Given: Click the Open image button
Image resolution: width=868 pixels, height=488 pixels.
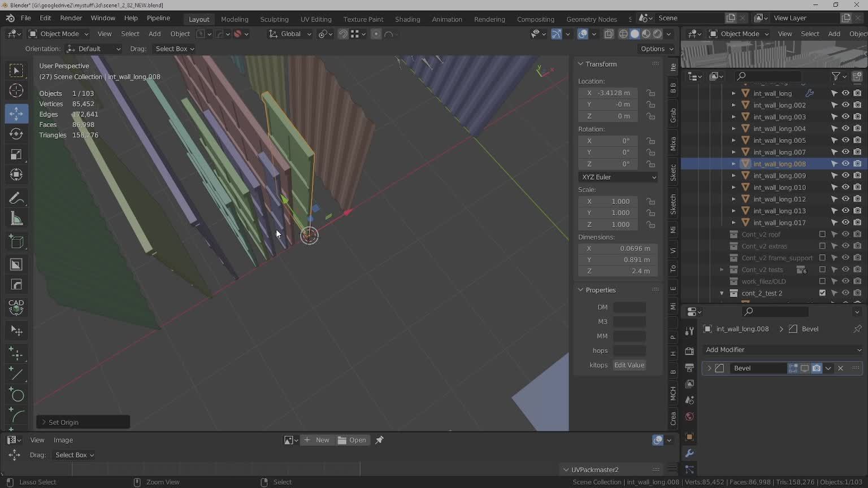Looking at the screenshot, I should coord(352,440).
